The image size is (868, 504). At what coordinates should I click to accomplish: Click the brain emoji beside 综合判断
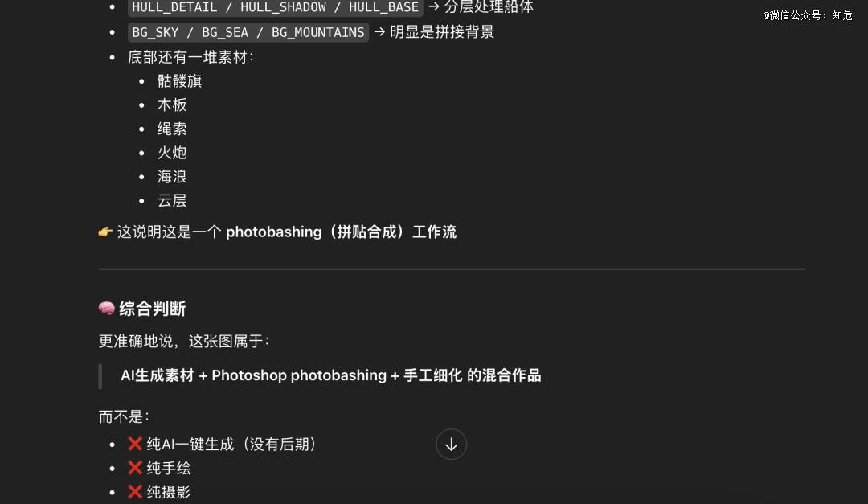[106, 309]
